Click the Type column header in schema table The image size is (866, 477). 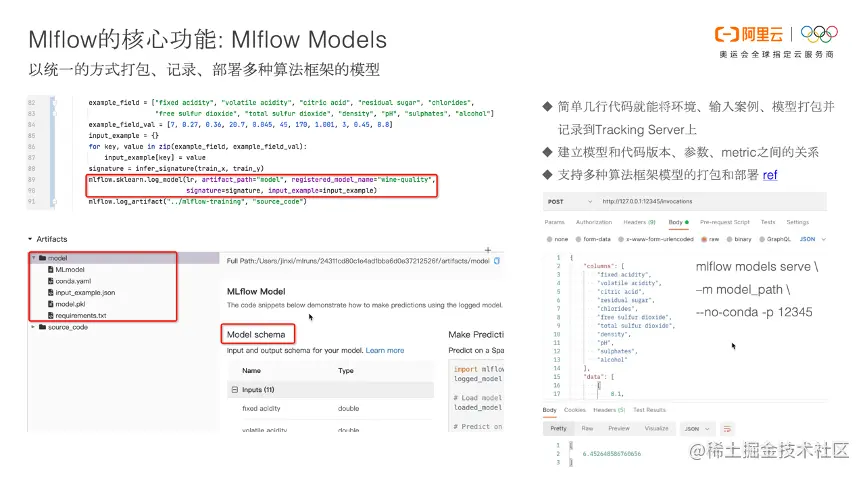point(346,371)
